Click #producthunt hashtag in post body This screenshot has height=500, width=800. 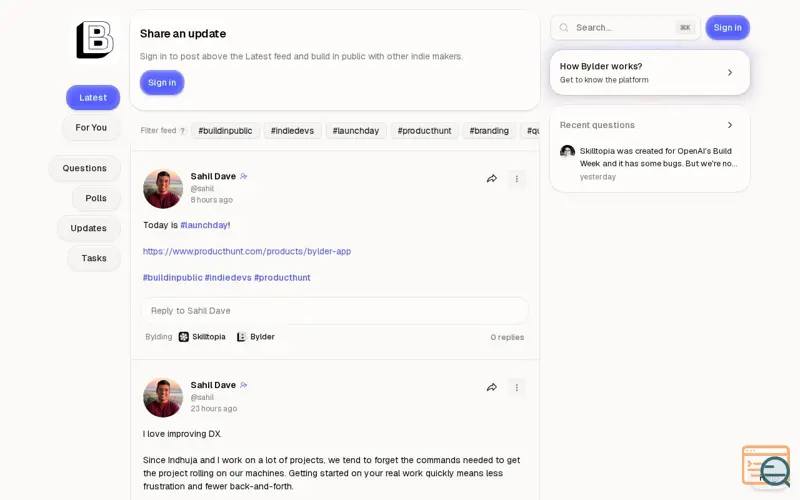click(282, 278)
